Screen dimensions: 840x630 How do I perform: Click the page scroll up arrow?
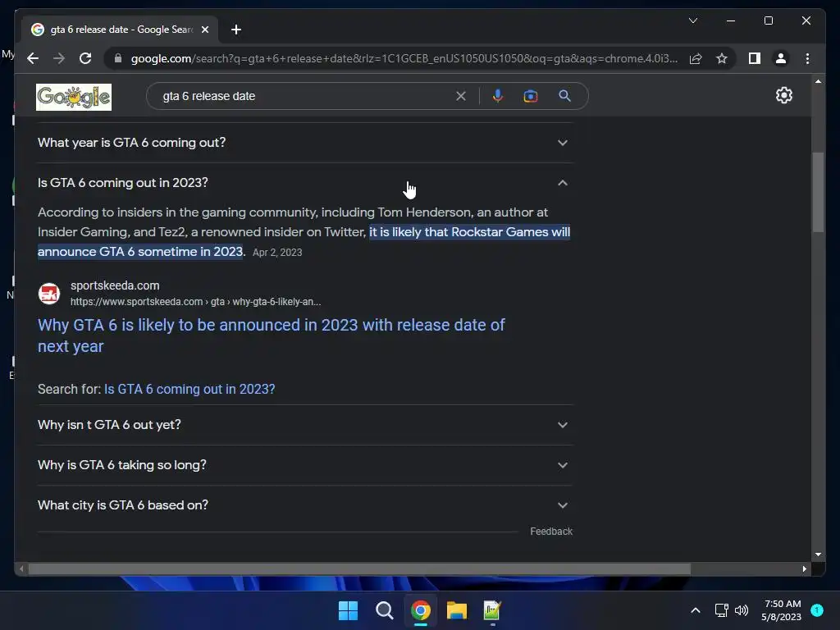point(818,81)
